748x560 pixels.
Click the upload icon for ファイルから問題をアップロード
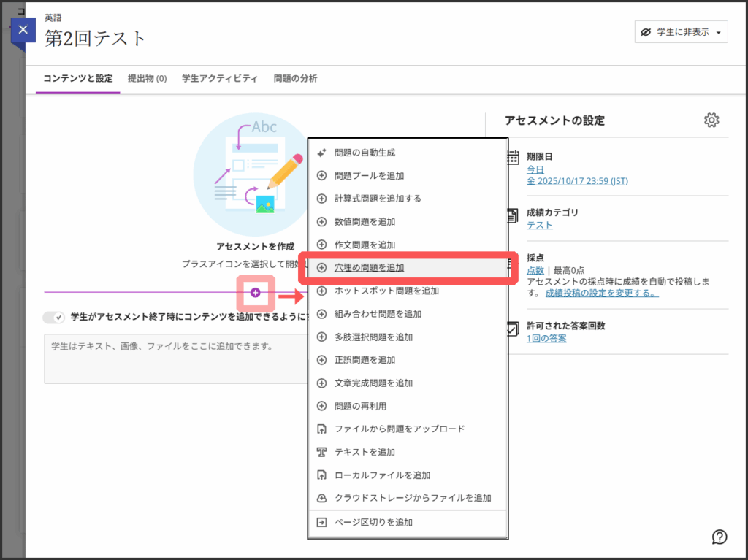tap(321, 429)
